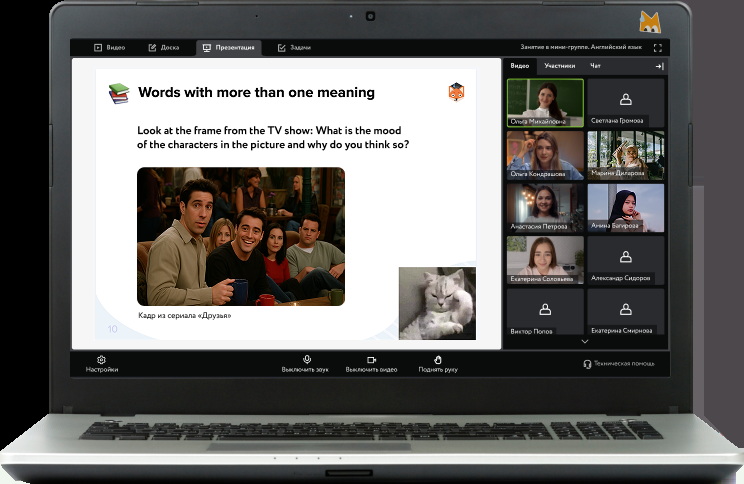Select Ольга Кондрашова video tile
Viewport: 744px width, 484px height.
(x=545, y=156)
